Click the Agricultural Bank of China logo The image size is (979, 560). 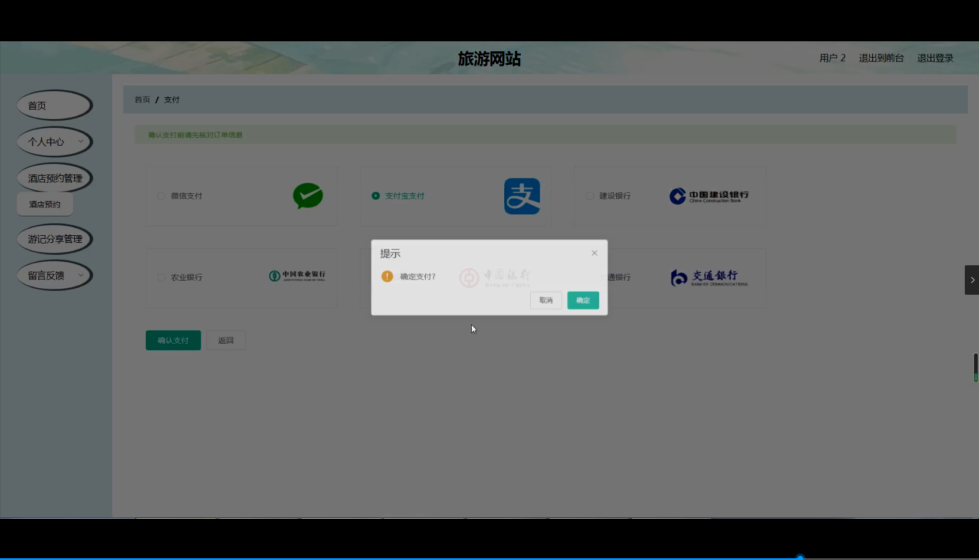point(297,276)
